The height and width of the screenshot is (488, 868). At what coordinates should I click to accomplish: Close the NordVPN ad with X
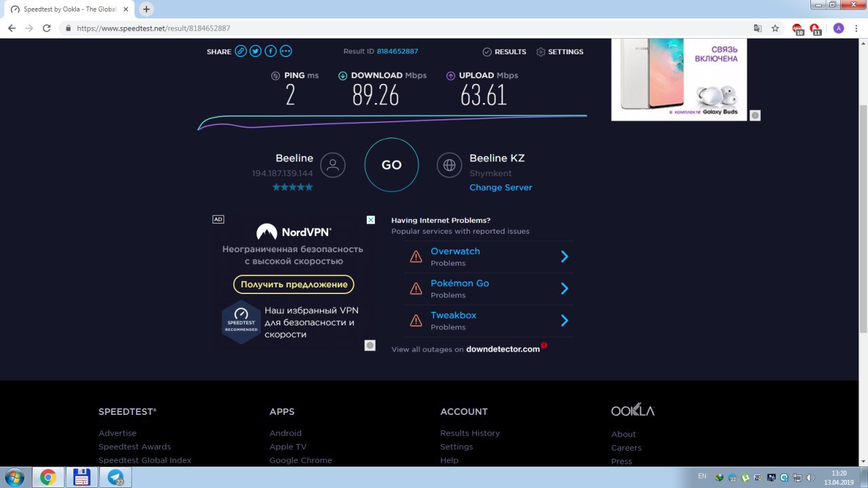coord(371,220)
